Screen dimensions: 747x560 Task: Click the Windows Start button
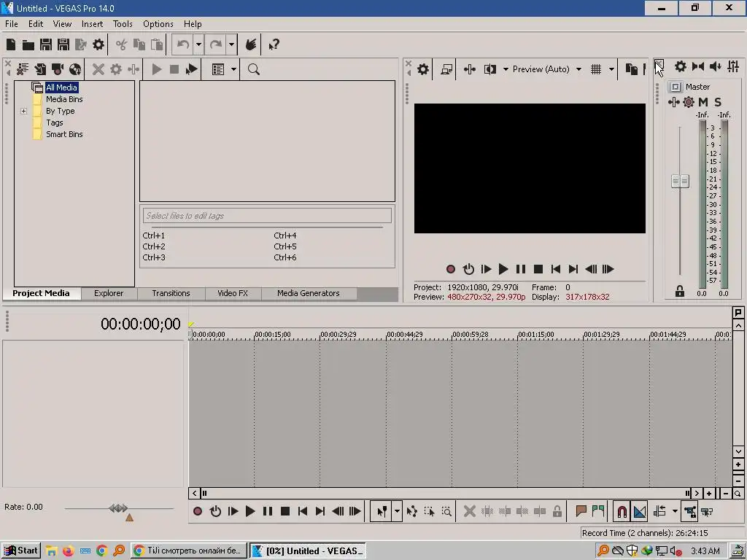click(x=21, y=551)
